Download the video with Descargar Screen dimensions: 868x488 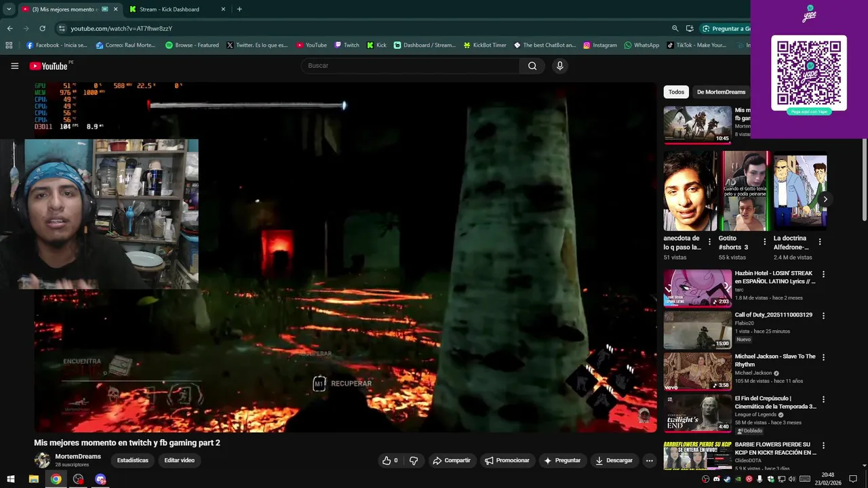point(614,460)
